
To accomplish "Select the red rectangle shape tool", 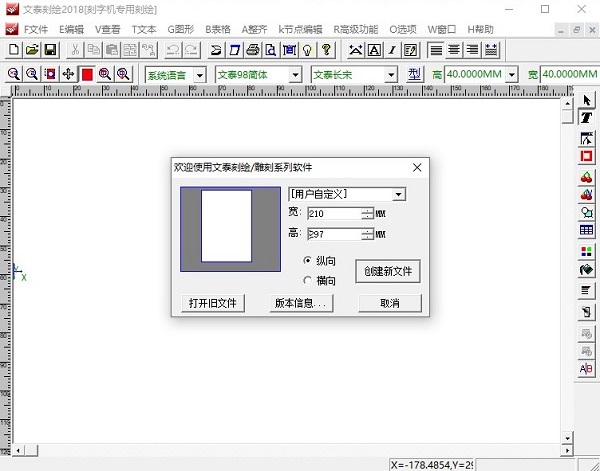I will (586, 156).
